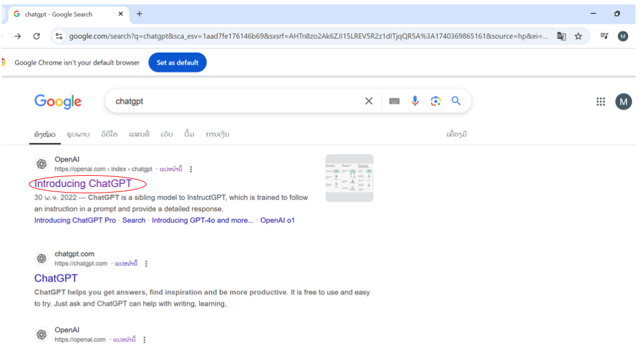This screenshot has width=643, height=364.
Task: Click the 'Set as default' button
Action: 177,63
